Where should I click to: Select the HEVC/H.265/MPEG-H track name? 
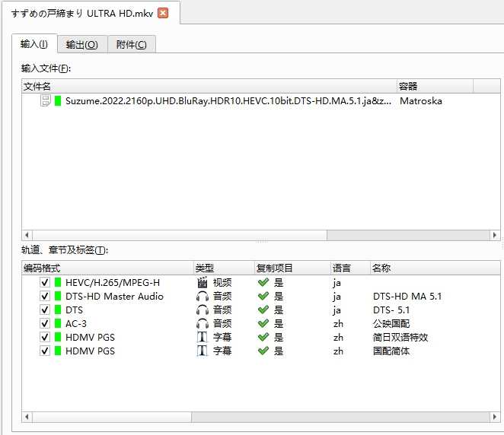(113, 282)
